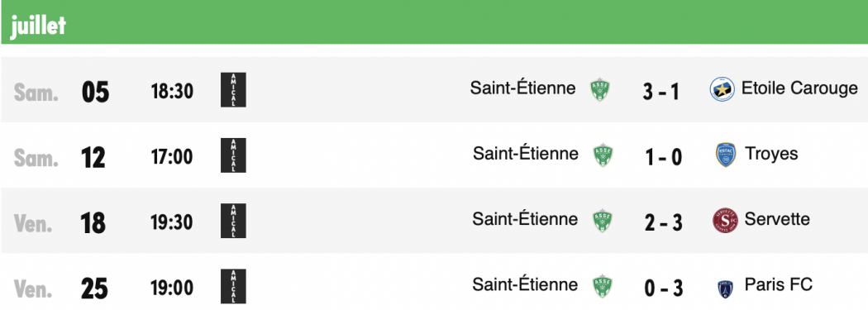This screenshot has width=868, height=310.
Task: Click the Paris FC club crest
Action: tap(725, 288)
